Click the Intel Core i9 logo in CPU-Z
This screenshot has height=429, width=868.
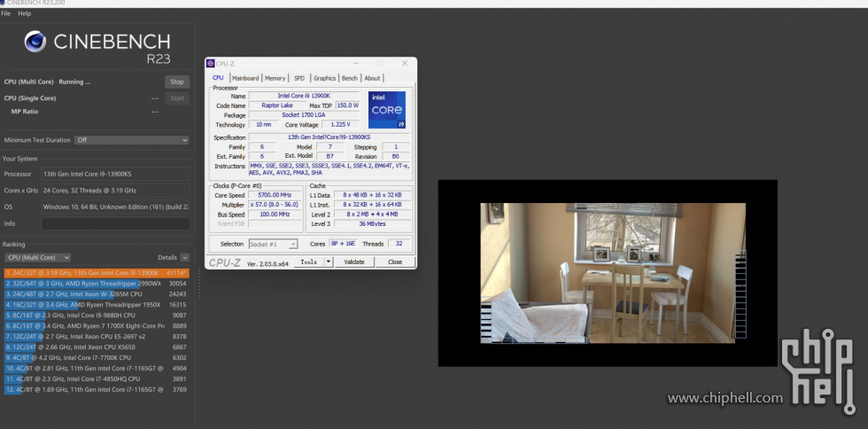387,110
